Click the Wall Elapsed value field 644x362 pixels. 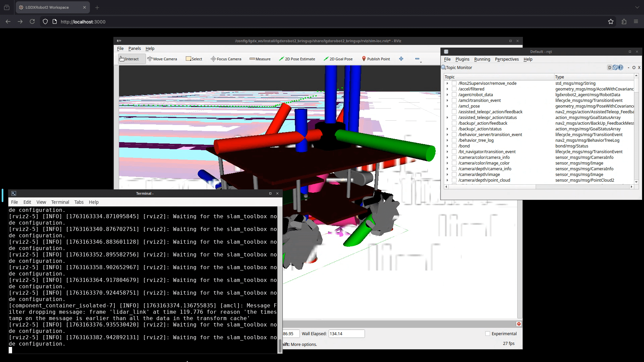pos(346,334)
